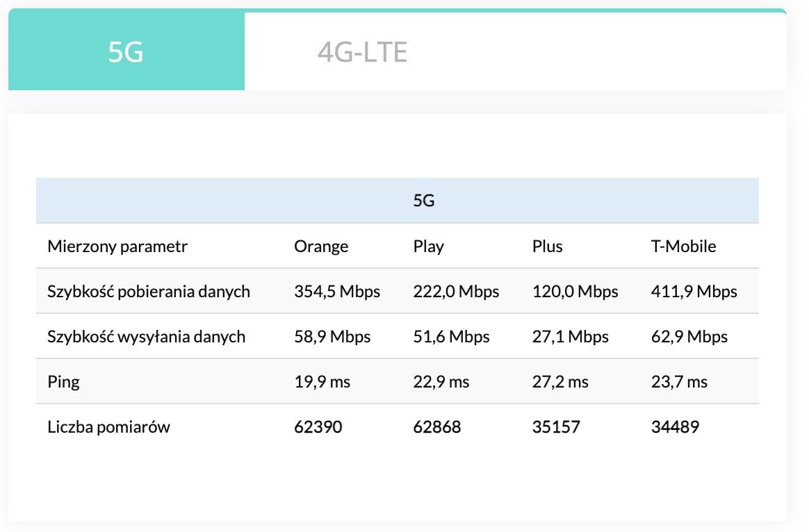Click the 5G table title header
Screen dimensions: 809x532
point(423,201)
